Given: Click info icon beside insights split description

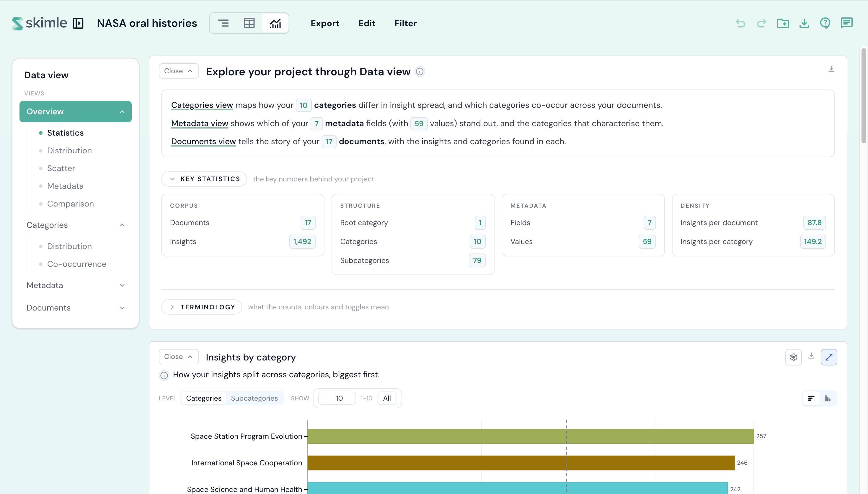Looking at the screenshot, I should coord(164,375).
